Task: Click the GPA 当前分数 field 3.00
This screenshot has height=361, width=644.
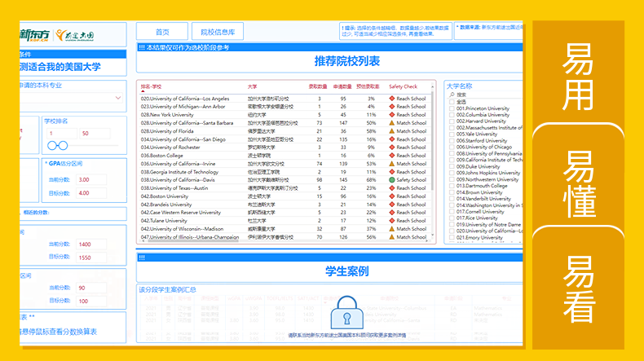Action: (91, 179)
